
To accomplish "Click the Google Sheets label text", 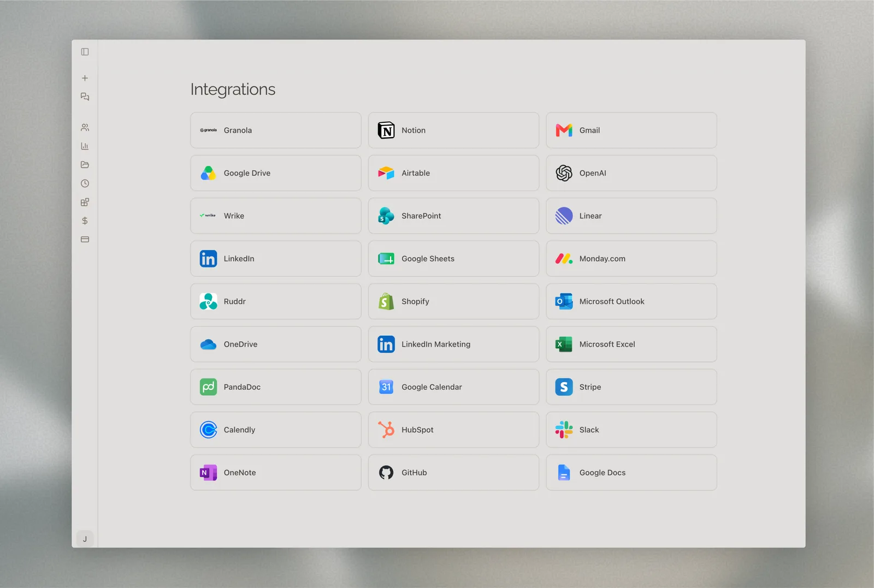I will pos(428,259).
